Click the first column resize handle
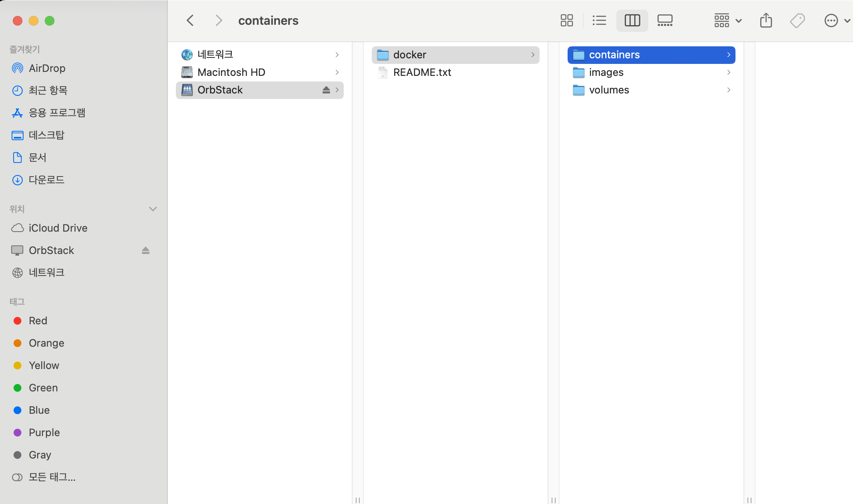 coord(358,500)
